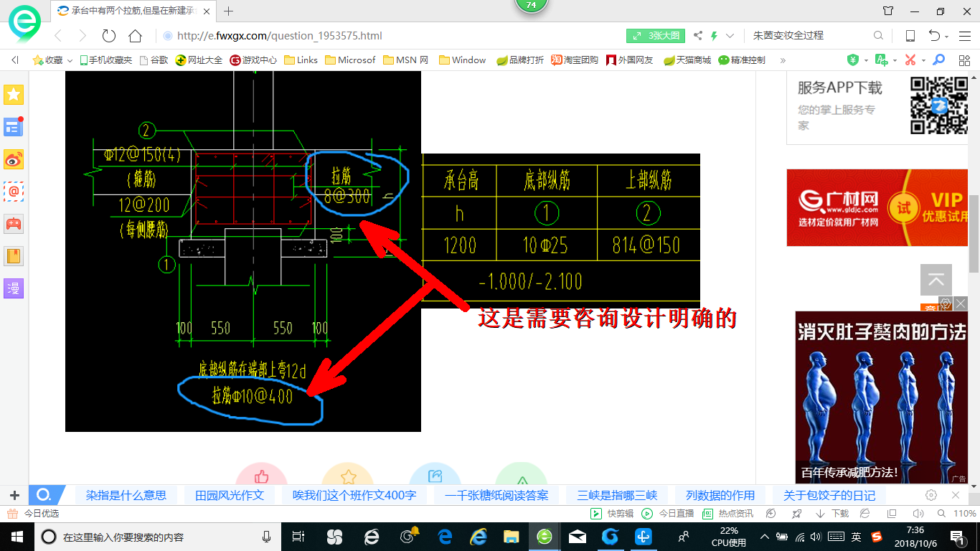Expand the address bar dropdown chevron
Image resolution: width=980 pixels, height=551 pixels.
pos(730,36)
